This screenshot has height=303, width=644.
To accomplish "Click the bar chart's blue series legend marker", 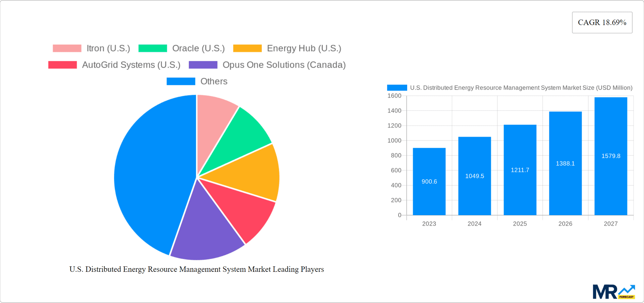I will (396, 88).
